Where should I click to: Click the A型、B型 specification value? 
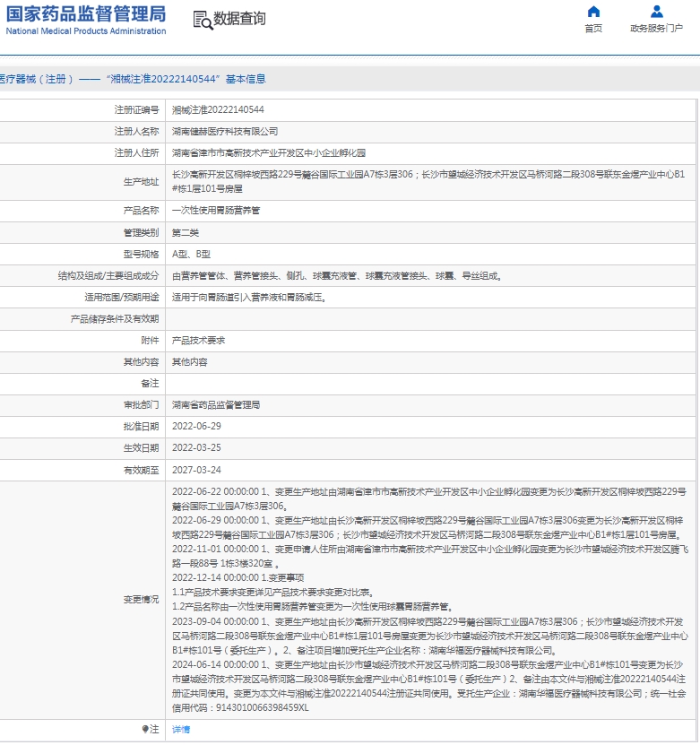click(x=191, y=255)
